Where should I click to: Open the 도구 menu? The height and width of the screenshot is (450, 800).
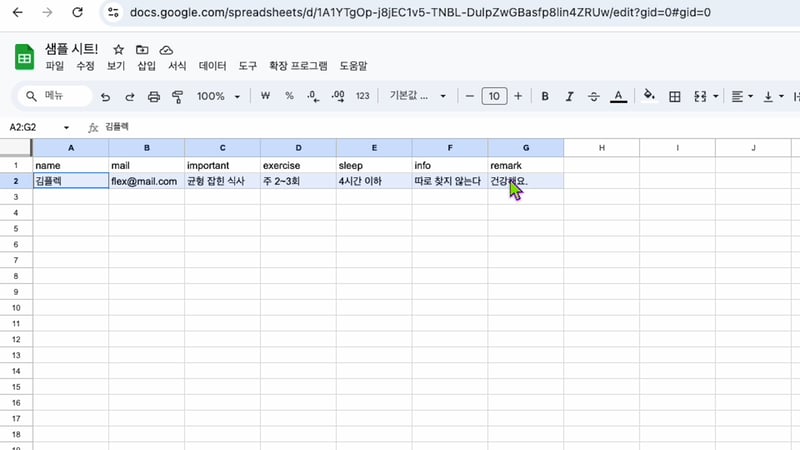[x=247, y=66]
